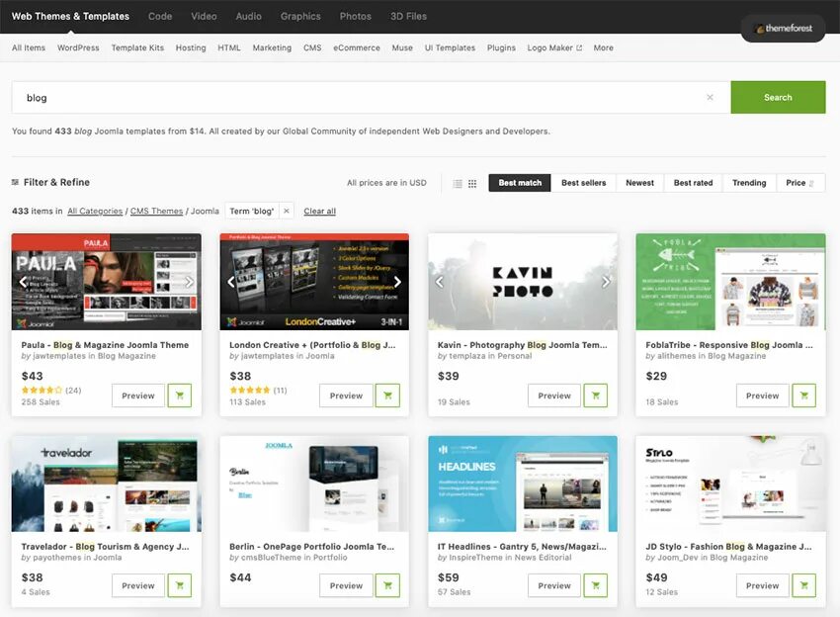Open All Categories breadcrumb link
The width and height of the screenshot is (840, 617).
pos(95,212)
